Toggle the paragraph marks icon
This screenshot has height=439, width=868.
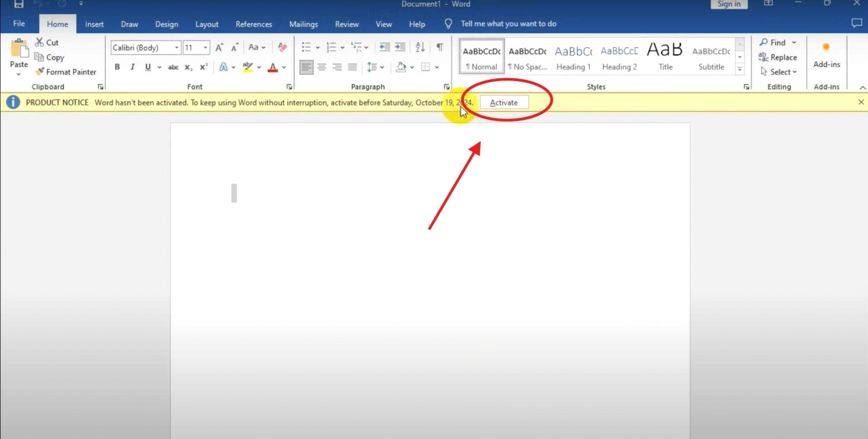coord(439,47)
